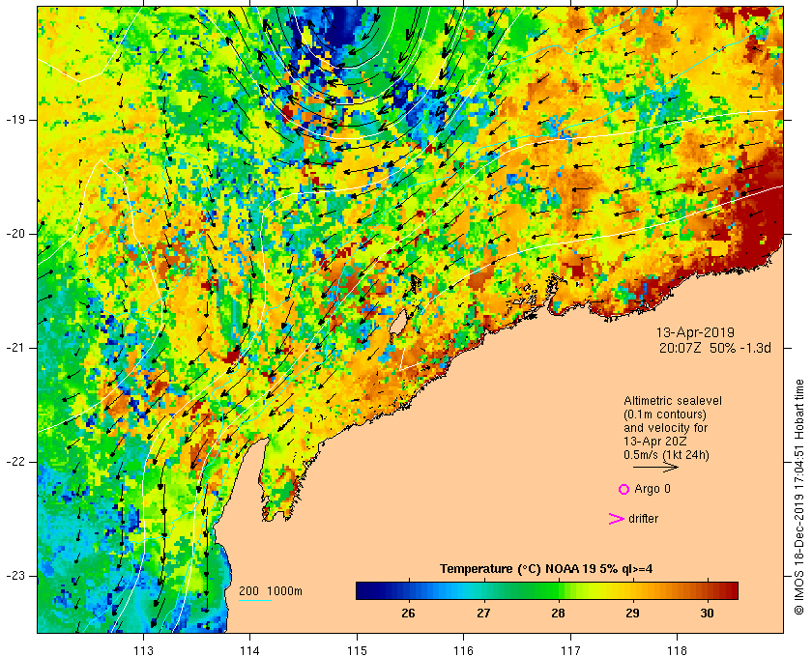
Task: Click the cyan 200 1000m depth contour line sample
Action: (255, 601)
